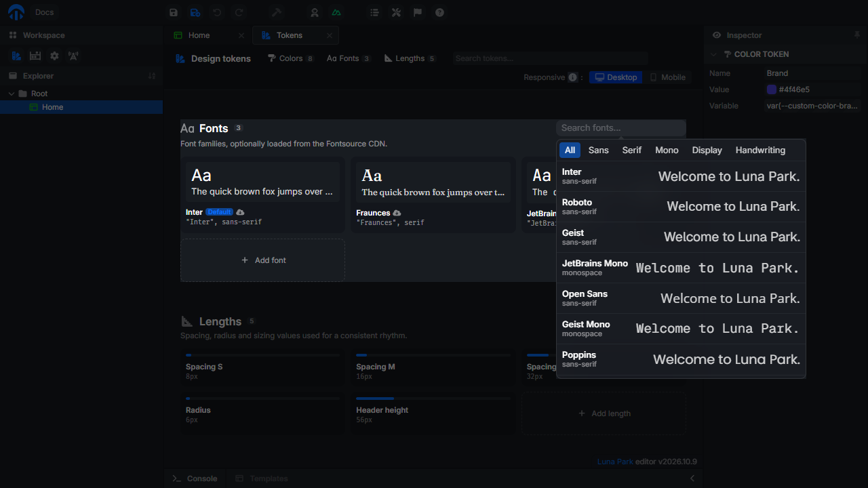Click the sort icon in Explorer header
Image resolution: width=868 pixels, height=488 pixels.
coord(152,76)
